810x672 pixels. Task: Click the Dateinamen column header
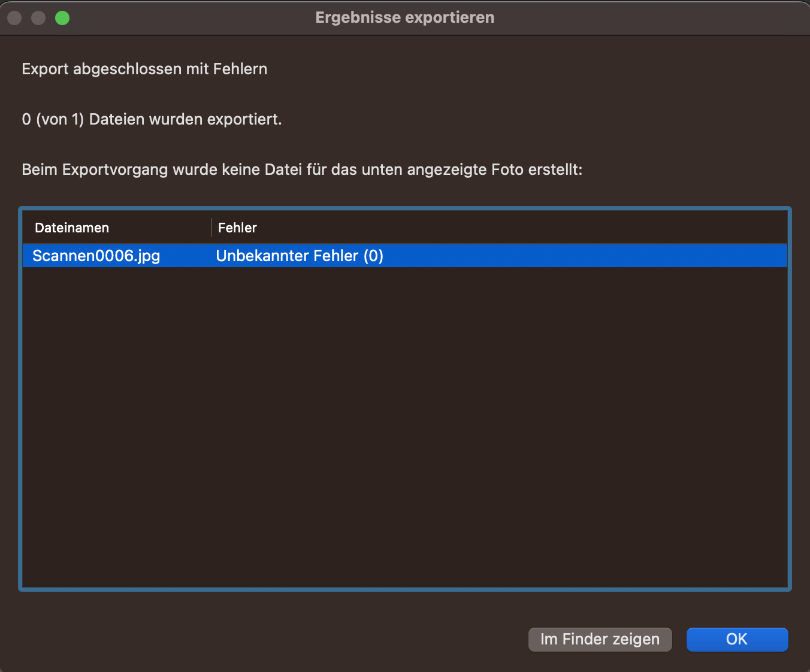click(x=72, y=228)
